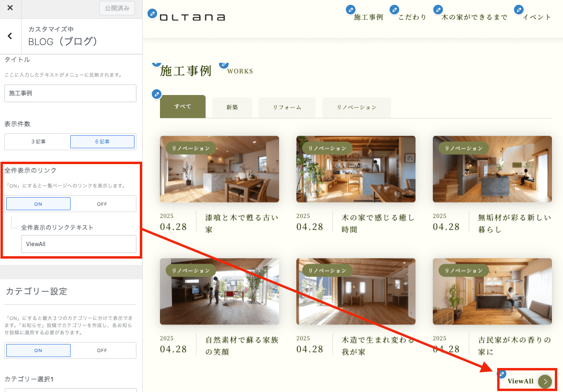
Task: Click the edit pencil next to ViewAll link
Action: [x=502, y=374]
